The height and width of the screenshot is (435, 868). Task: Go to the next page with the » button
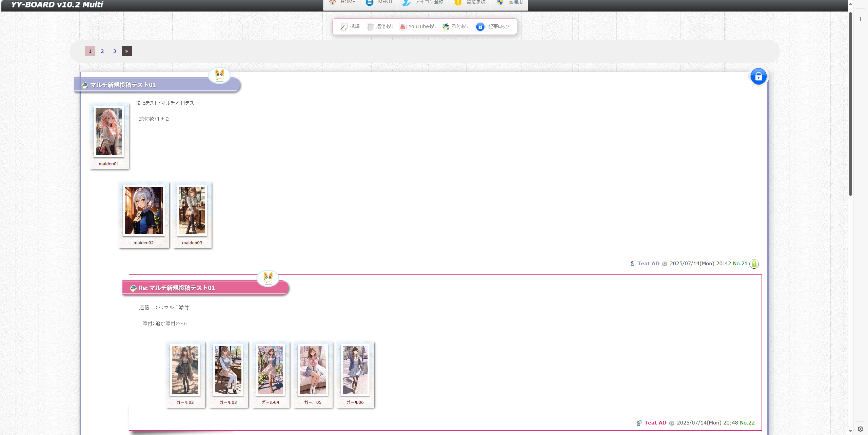[126, 51]
